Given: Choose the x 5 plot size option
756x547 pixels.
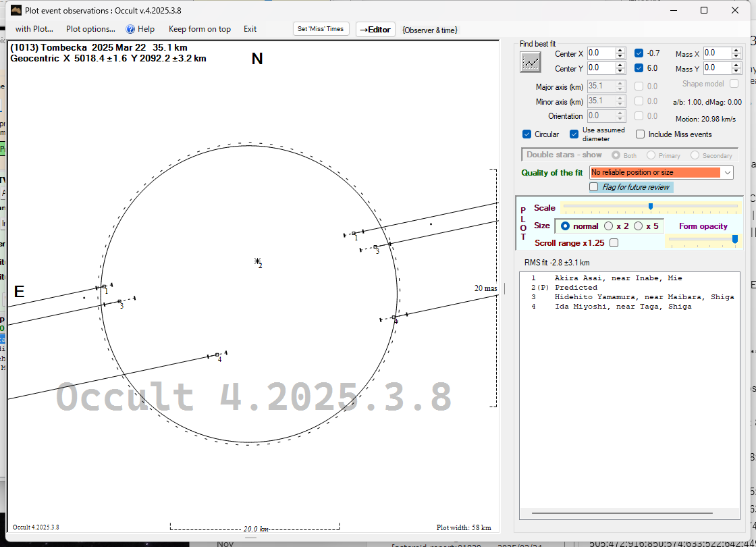Looking at the screenshot, I should point(639,226).
